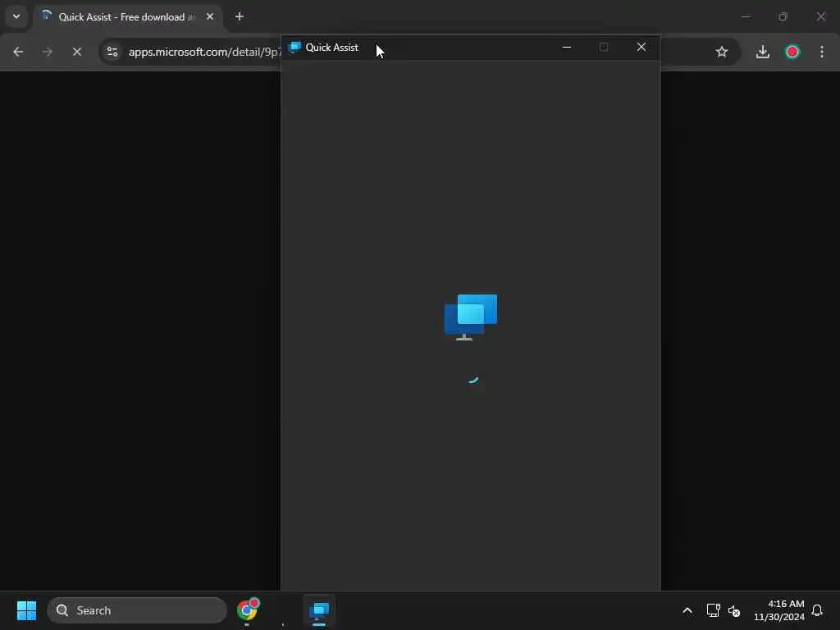This screenshot has height=630, width=840.
Task: Close the Quick Assist app window
Action: click(x=641, y=47)
